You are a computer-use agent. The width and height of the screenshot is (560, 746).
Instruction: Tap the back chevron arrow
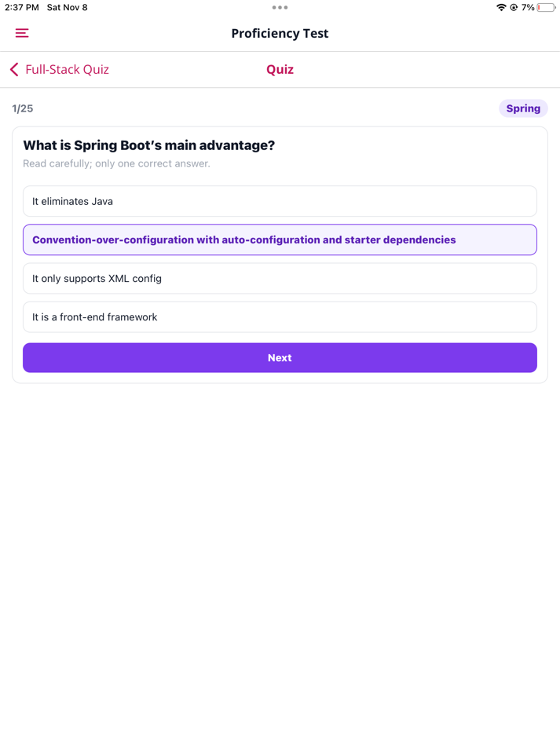click(x=14, y=70)
